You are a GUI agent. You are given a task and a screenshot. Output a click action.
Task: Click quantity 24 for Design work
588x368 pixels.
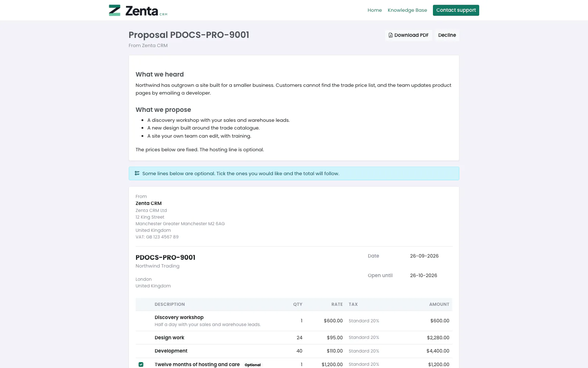pos(300,338)
